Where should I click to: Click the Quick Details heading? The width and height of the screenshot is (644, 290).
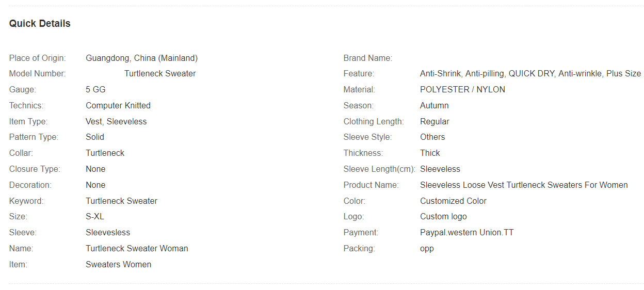pyautogui.click(x=40, y=24)
